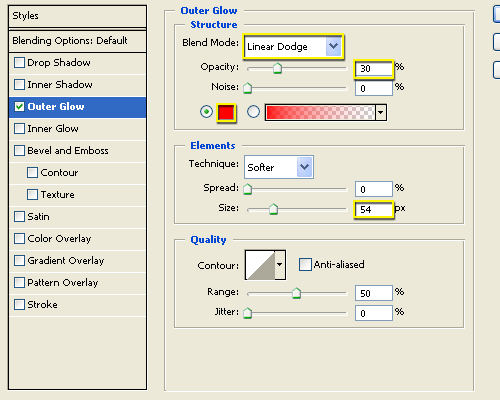Click the red-to-transparent gradient preview
The image size is (500, 400).
[x=321, y=113]
